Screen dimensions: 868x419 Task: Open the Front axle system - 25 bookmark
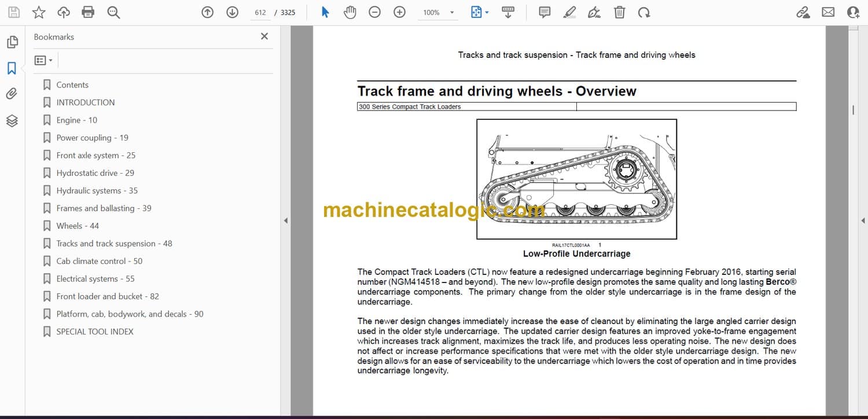pos(96,155)
